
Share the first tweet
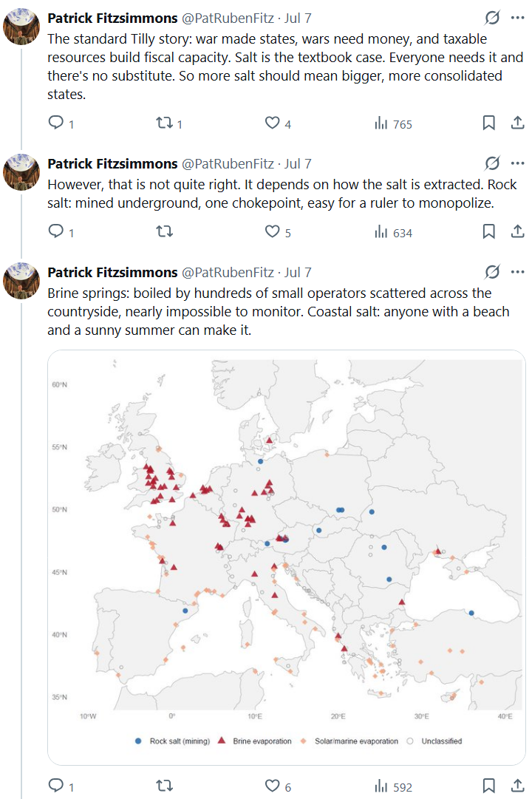pos(518,123)
